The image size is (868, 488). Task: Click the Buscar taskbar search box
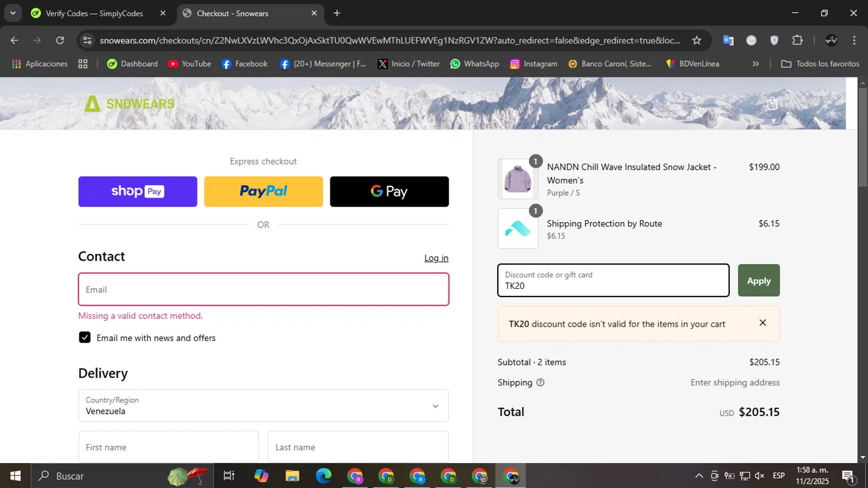122,476
